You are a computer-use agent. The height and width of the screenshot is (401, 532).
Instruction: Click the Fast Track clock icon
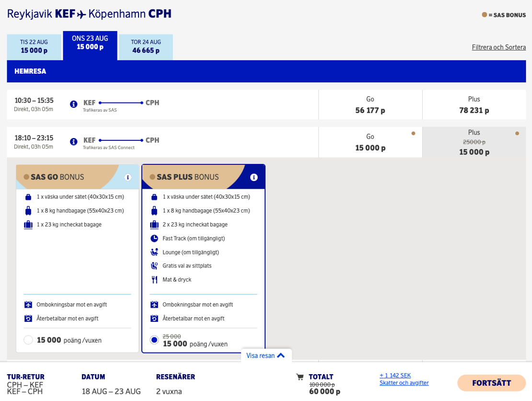154,239
